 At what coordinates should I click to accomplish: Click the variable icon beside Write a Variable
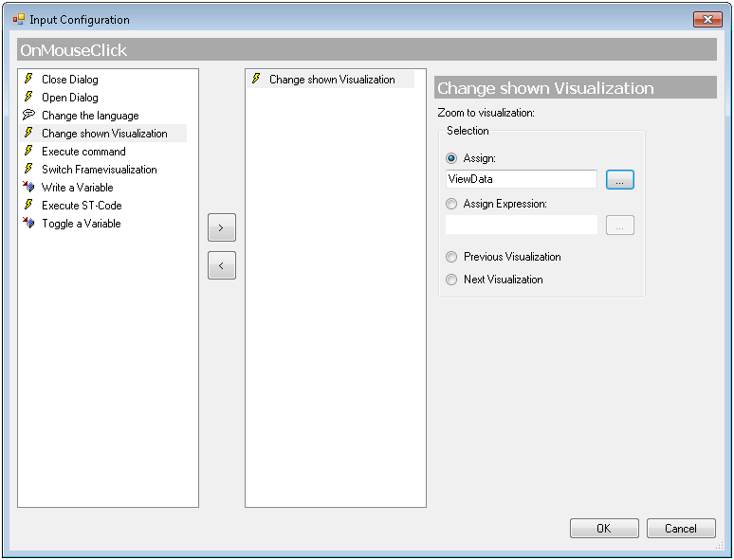pyautogui.click(x=28, y=187)
